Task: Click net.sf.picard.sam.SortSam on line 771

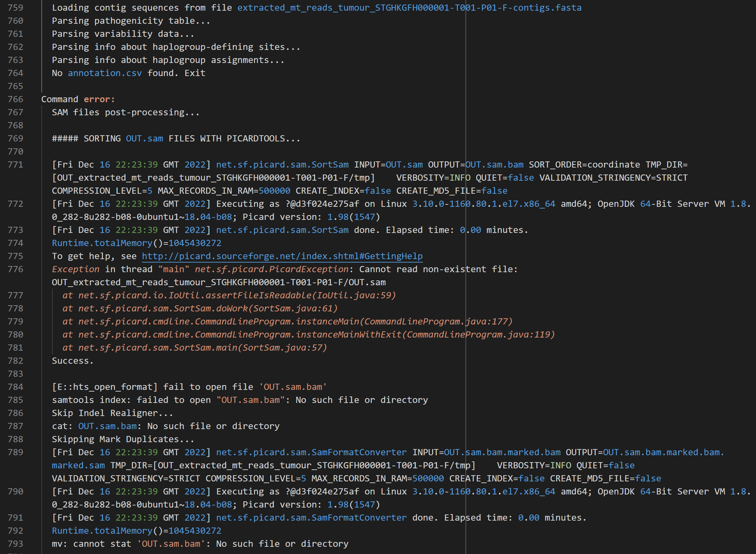Action: pyautogui.click(x=282, y=164)
